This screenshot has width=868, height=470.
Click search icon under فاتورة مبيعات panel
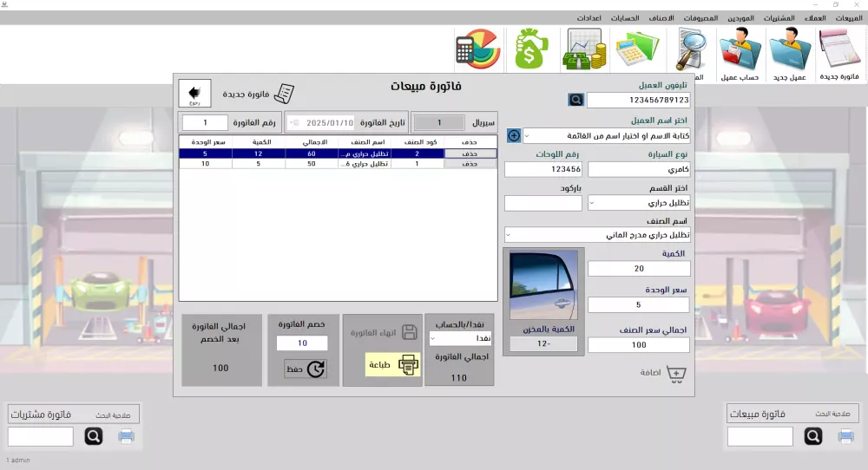pos(813,436)
